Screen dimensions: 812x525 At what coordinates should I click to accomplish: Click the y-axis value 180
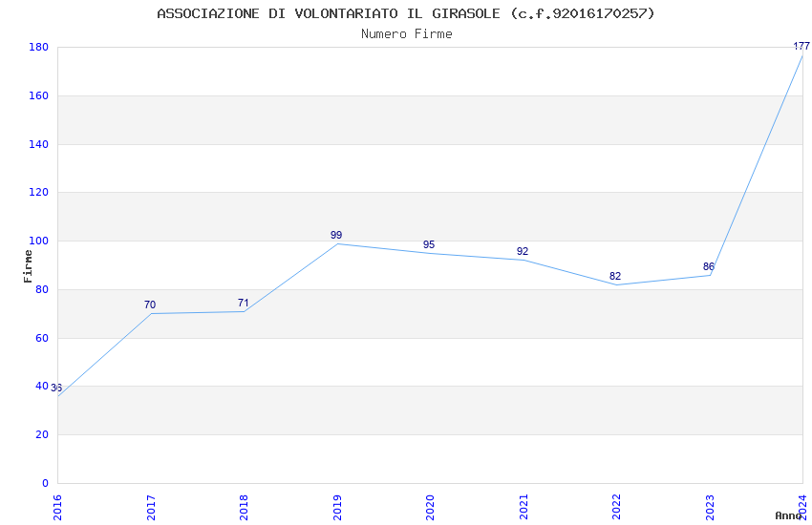point(39,47)
